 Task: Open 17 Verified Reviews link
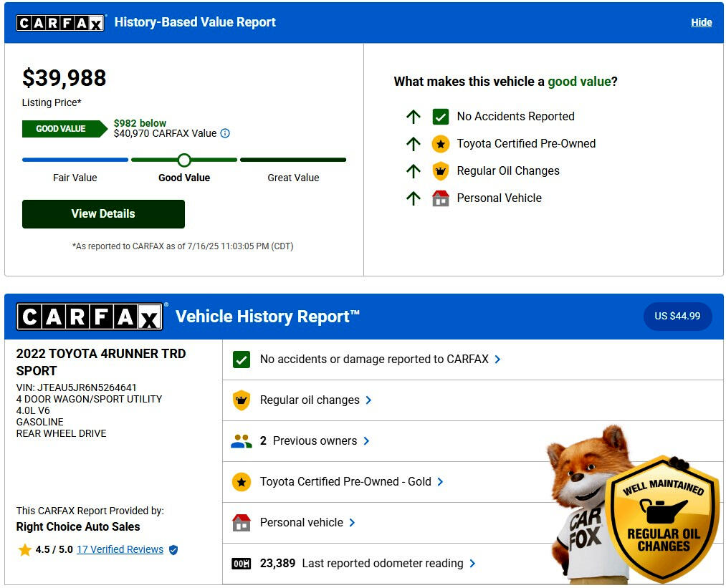120,549
